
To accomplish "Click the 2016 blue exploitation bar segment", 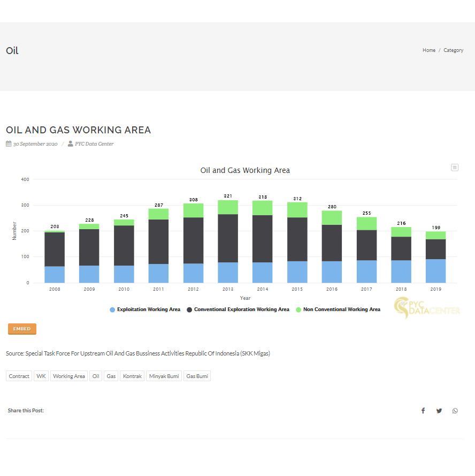I will (332, 271).
